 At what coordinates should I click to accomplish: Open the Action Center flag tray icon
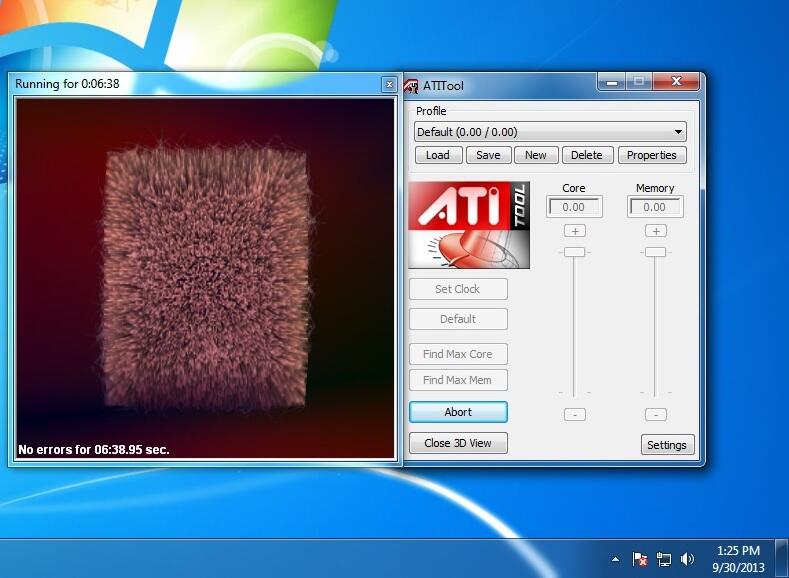pos(640,559)
